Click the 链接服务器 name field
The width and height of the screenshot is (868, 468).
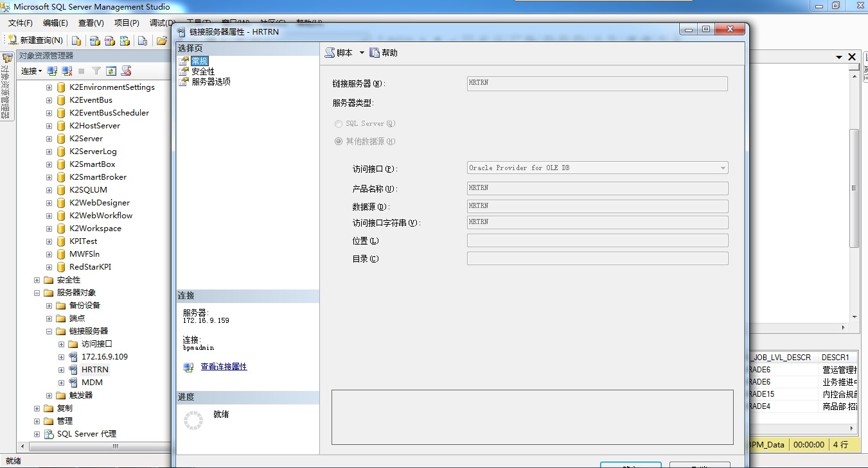[x=598, y=83]
